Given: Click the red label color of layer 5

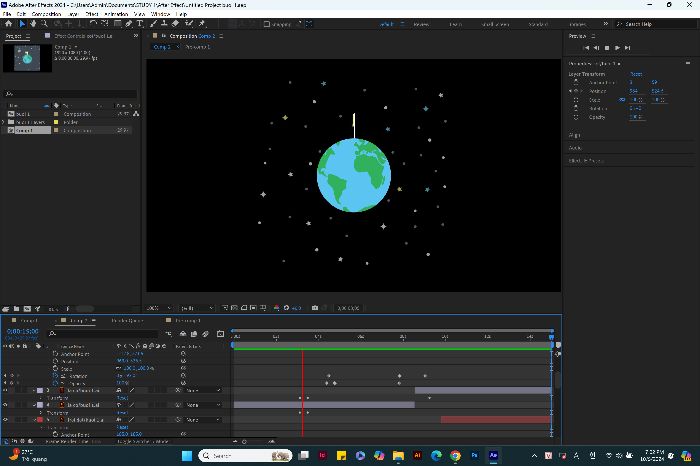Looking at the screenshot, I should (x=40, y=420).
